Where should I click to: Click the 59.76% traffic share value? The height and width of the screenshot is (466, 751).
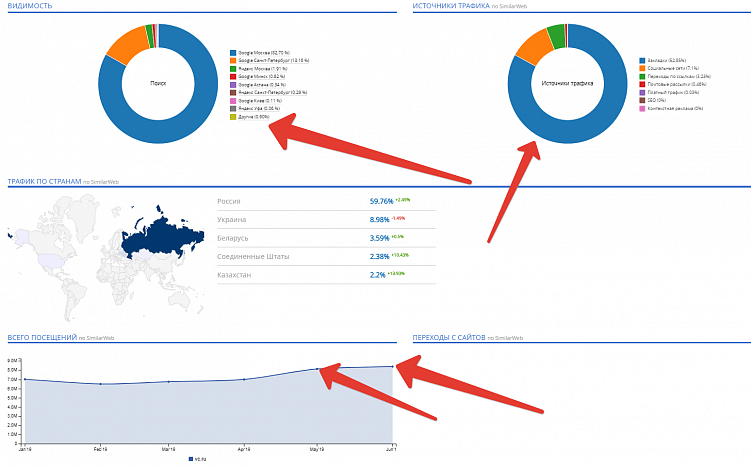[381, 202]
